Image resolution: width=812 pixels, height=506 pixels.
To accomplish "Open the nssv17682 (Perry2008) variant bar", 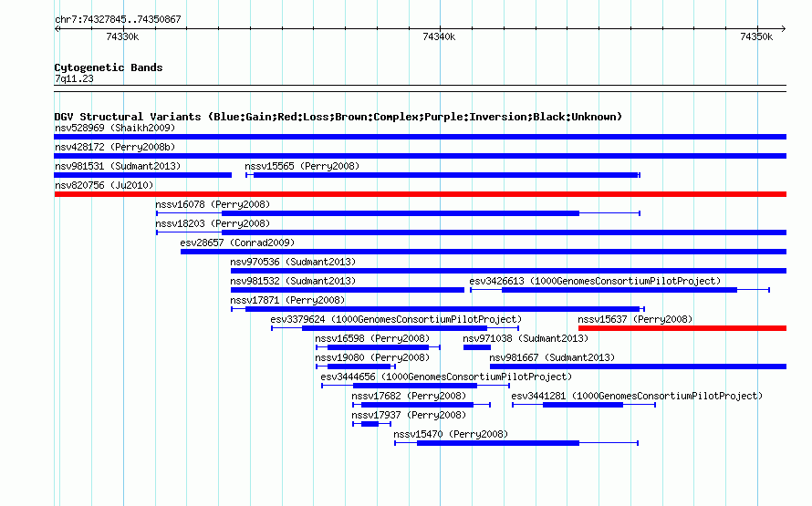I will pyautogui.click(x=421, y=405).
